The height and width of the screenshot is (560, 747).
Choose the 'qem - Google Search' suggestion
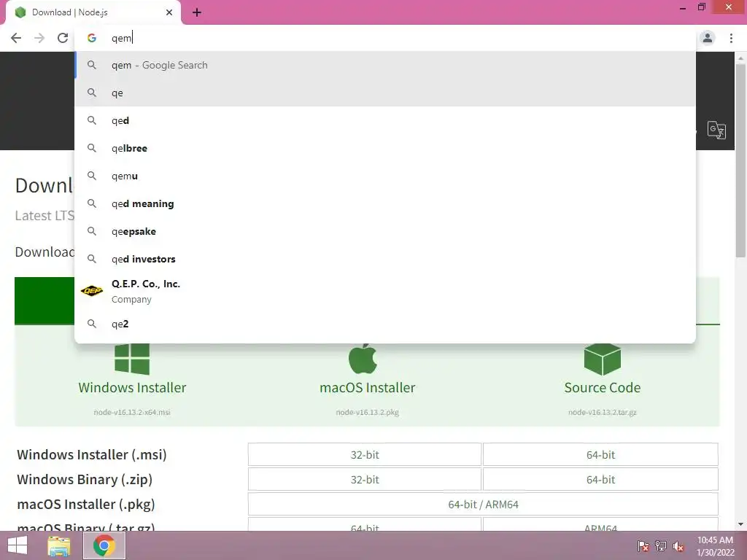[x=385, y=65]
